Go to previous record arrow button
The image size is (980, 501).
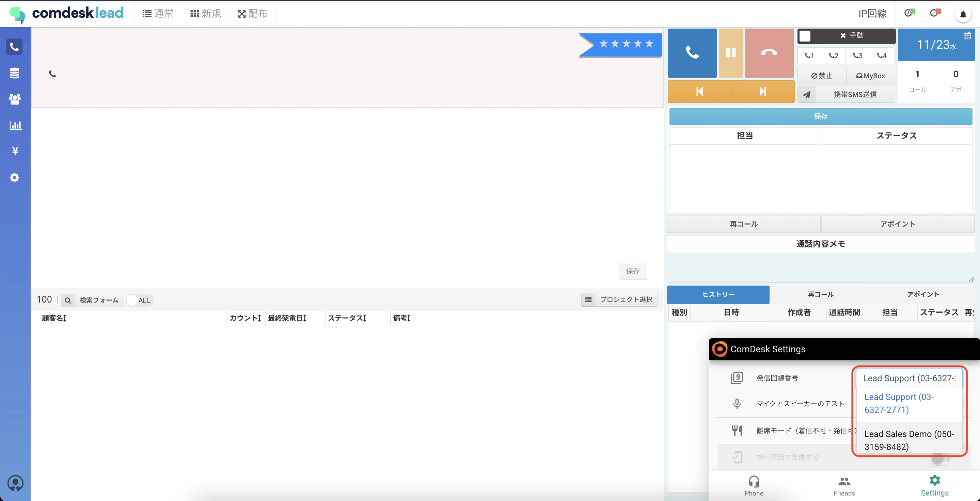pos(699,91)
